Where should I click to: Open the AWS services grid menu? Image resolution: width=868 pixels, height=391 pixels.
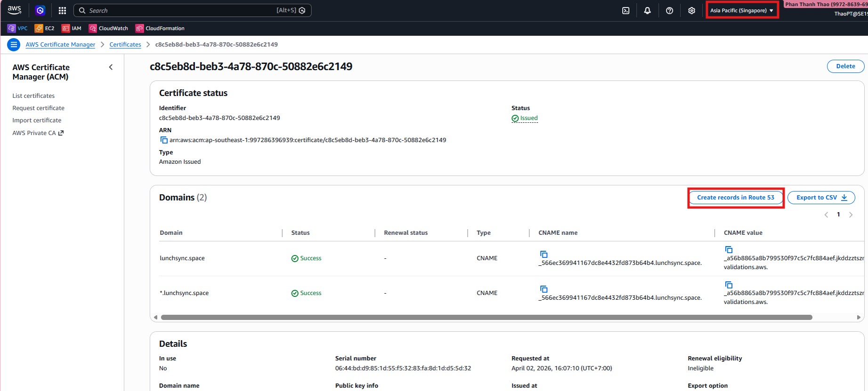coord(62,10)
